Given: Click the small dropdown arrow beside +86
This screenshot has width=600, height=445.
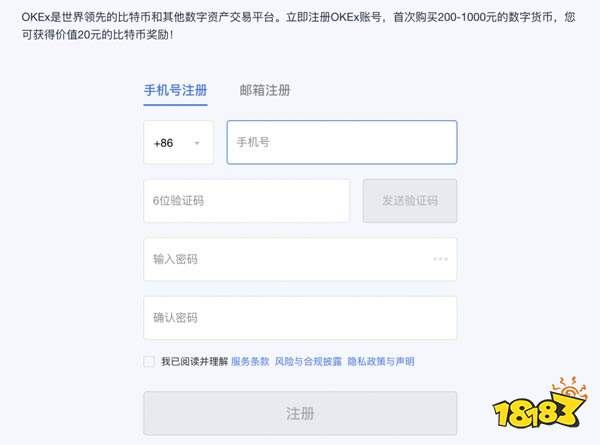Looking at the screenshot, I should (x=197, y=143).
